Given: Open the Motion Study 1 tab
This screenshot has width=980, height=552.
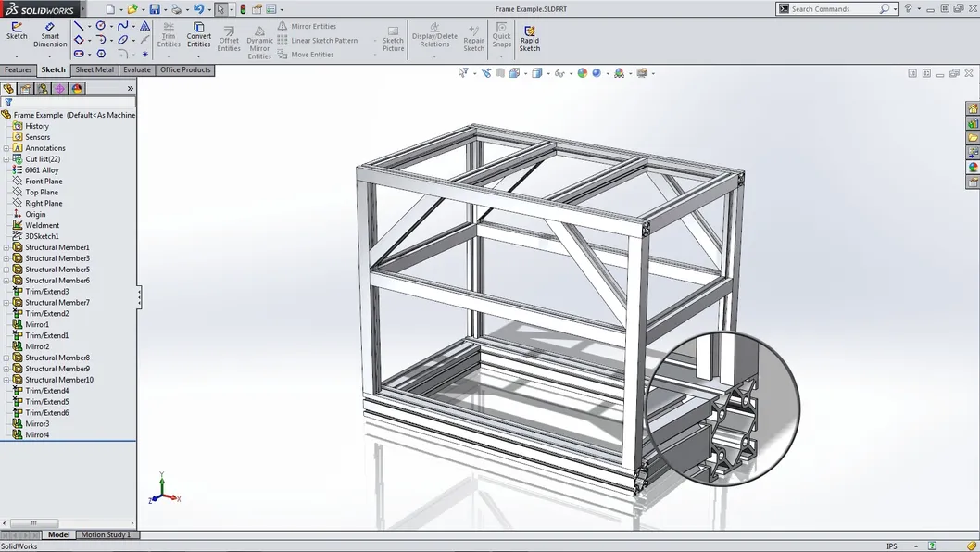Looking at the screenshot, I should pos(107,534).
